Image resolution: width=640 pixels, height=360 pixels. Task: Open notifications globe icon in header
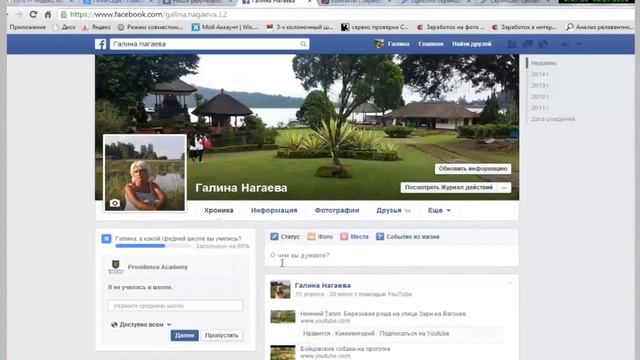pos(543,44)
